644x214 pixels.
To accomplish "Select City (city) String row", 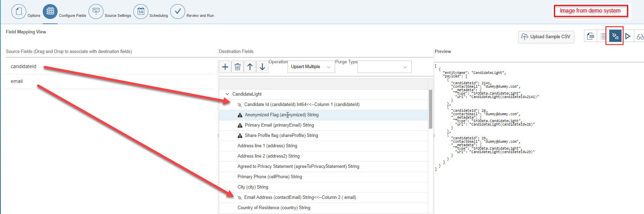I will 323,187.
